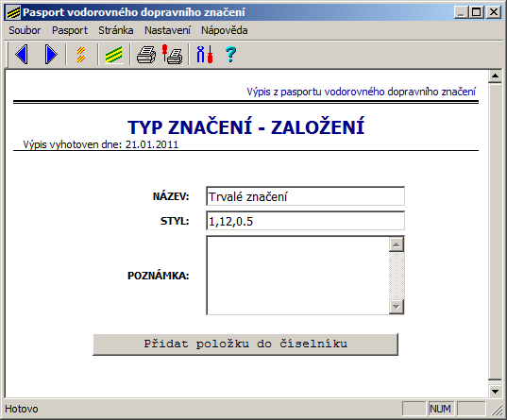This screenshot has width=507, height=420.
Task: Print the page with the printer icon
Action: click(x=145, y=55)
